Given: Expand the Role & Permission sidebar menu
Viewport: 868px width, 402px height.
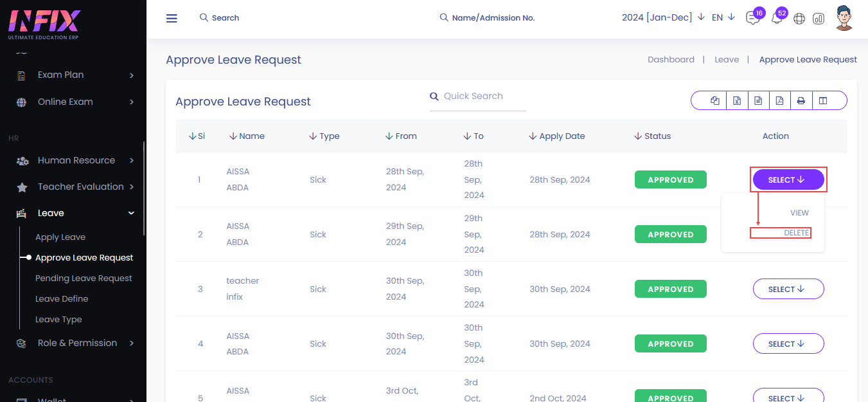Looking at the screenshot, I should (x=75, y=343).
